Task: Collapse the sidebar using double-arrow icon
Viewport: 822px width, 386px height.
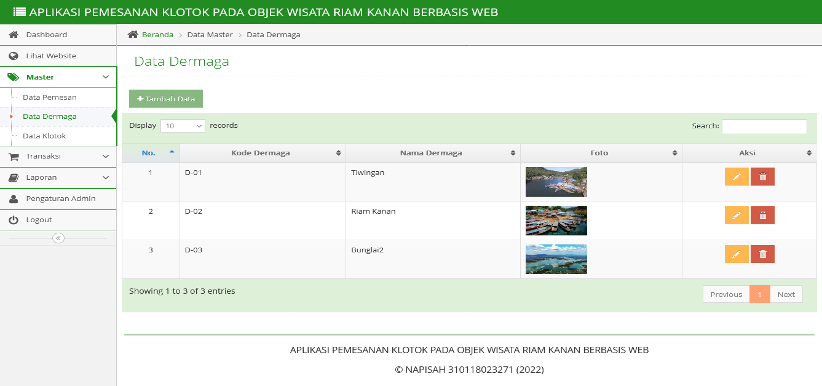Action: coord(58,238)
